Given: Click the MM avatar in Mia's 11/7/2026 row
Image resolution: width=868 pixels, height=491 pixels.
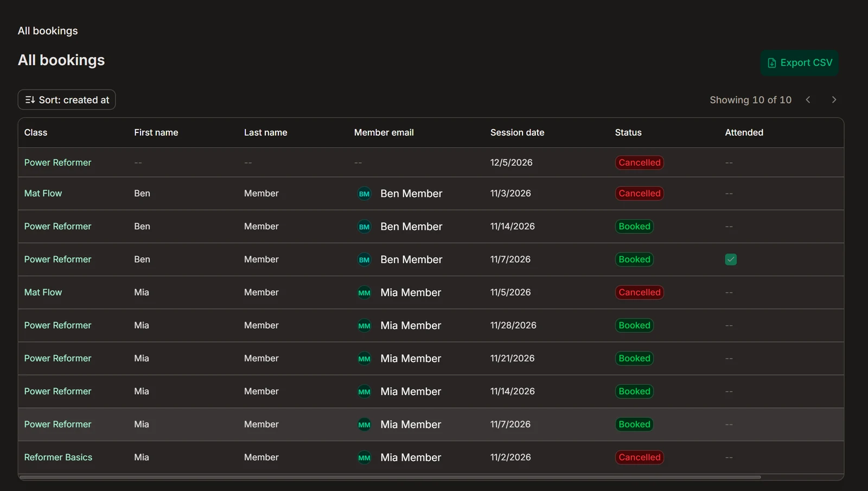Looking at the screenshot, I should coord(364,425).
